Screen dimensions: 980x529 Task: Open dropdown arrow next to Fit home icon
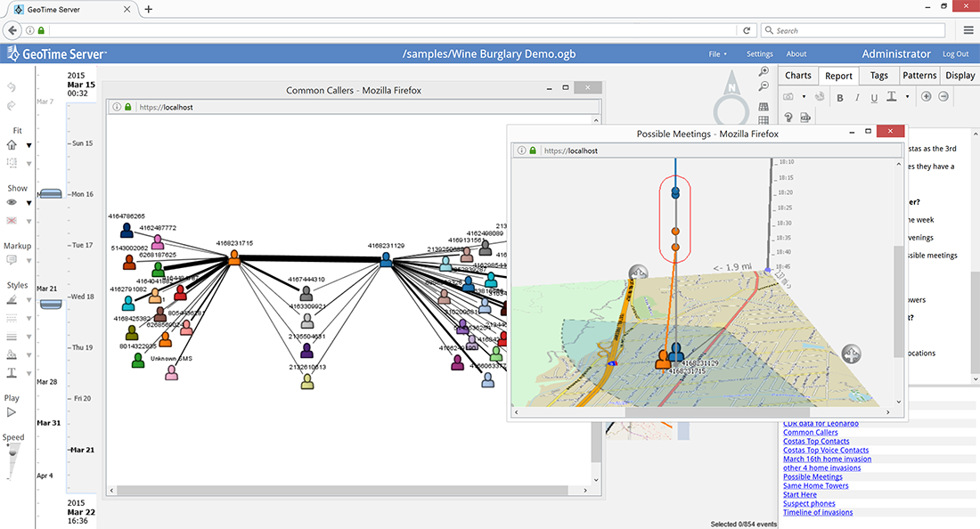(29, 145)
